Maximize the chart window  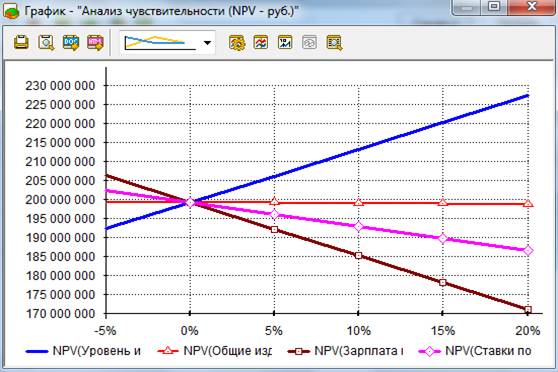click(x=494, y=6)
